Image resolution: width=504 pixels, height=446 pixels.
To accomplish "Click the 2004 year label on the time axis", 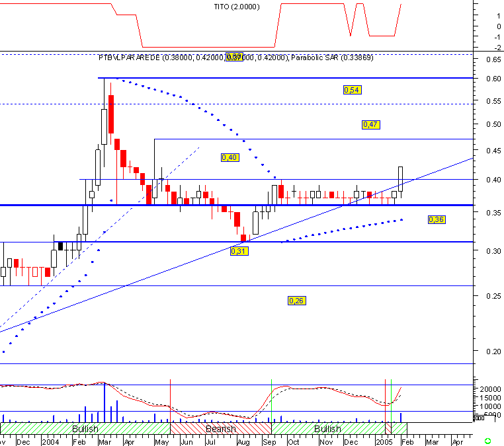I will tap(50, 442).
